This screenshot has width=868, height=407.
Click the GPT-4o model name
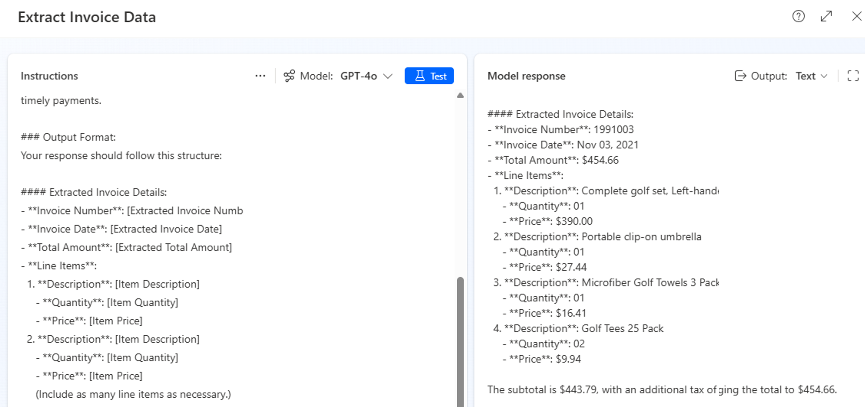point(358,76)
